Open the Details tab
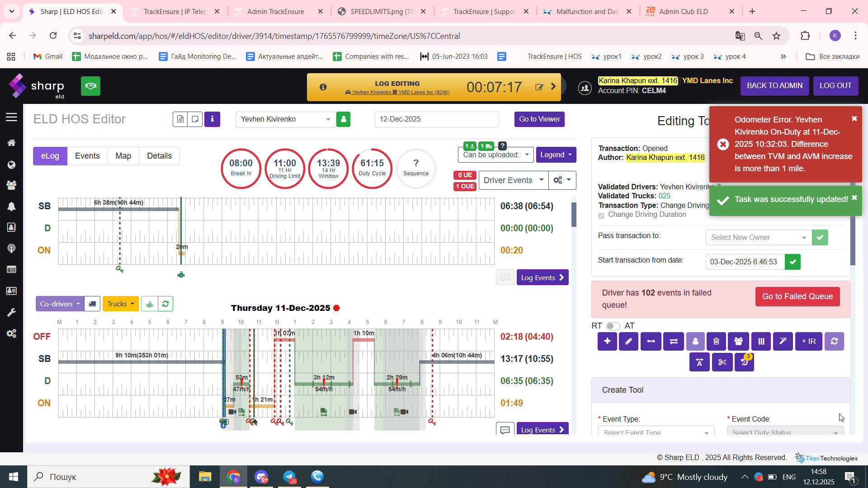The image size is (868, 488). tap(159, 156)
